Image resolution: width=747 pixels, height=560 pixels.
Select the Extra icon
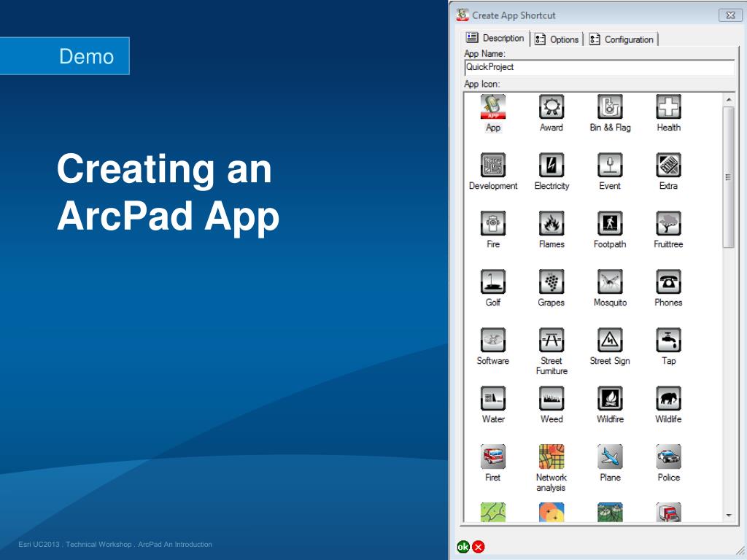[x=668, y=165]
